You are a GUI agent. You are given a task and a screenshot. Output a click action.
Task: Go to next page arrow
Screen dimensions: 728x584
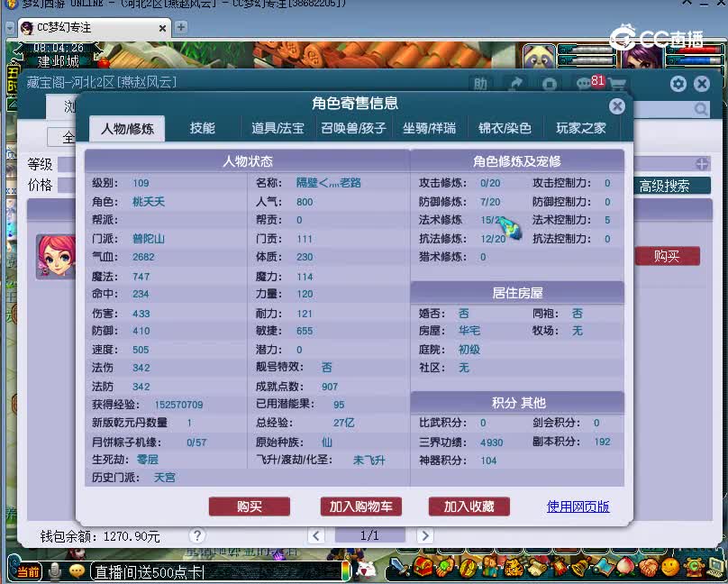tap(425, 535)
